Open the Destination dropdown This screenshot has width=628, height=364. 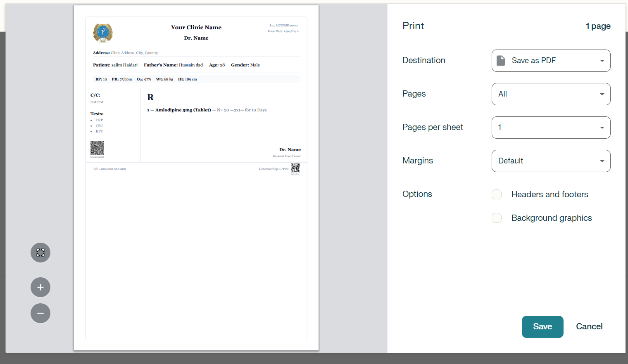coord(551,60)
